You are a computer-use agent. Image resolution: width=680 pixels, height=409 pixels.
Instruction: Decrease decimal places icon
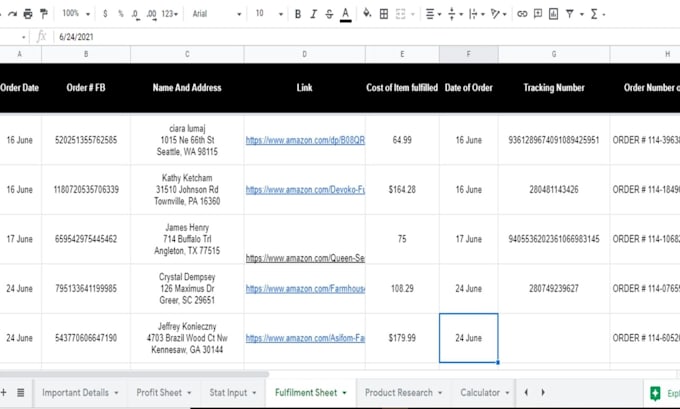pyautogui.click(x=135, y=14)
